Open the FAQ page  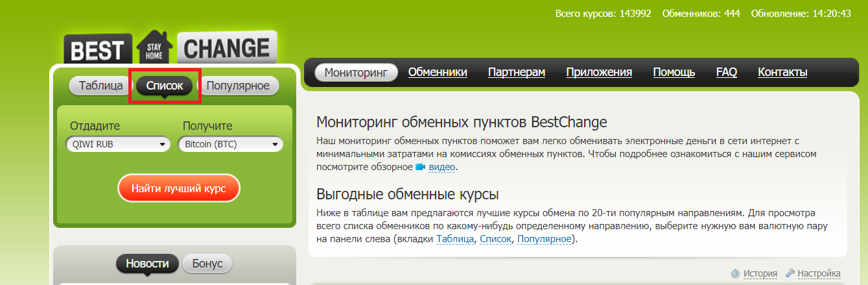[x=727, y=72]
